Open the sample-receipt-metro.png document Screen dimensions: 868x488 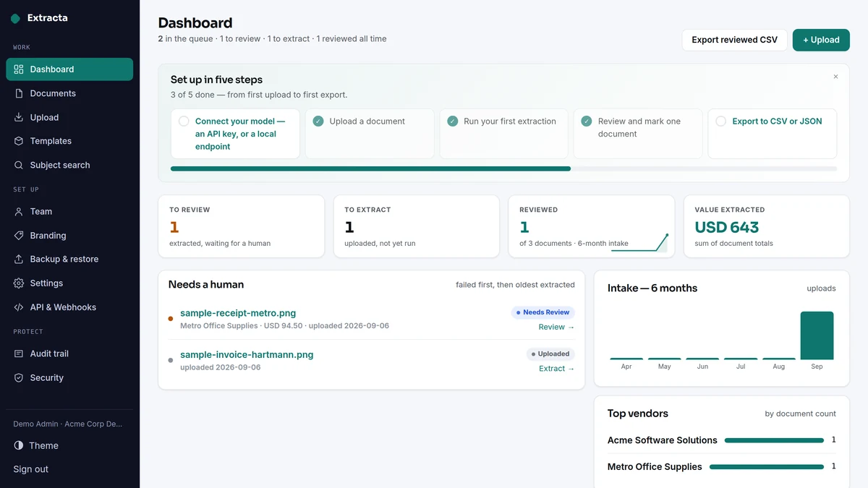(238, 313)
